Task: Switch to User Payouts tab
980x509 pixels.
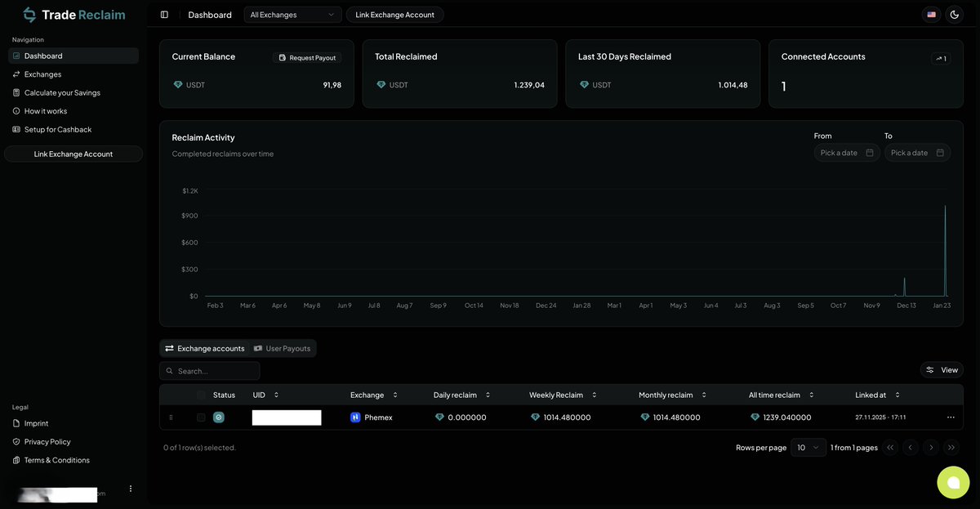Action: click(x=282, y=348)
